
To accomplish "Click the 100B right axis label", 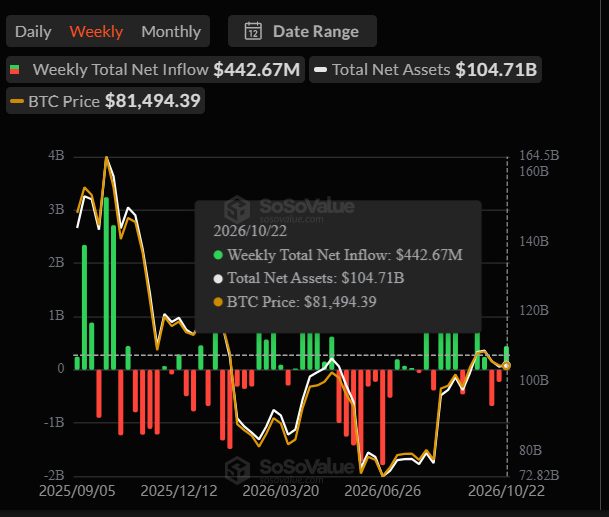I will (x=534, y=380).
